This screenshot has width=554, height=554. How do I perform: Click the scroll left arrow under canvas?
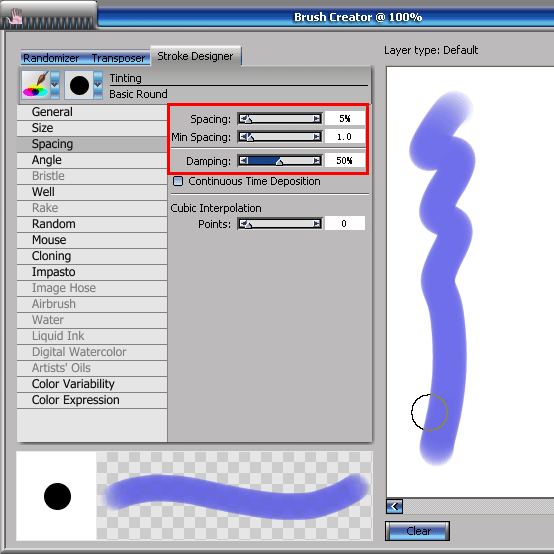click(x=394, y=507)
